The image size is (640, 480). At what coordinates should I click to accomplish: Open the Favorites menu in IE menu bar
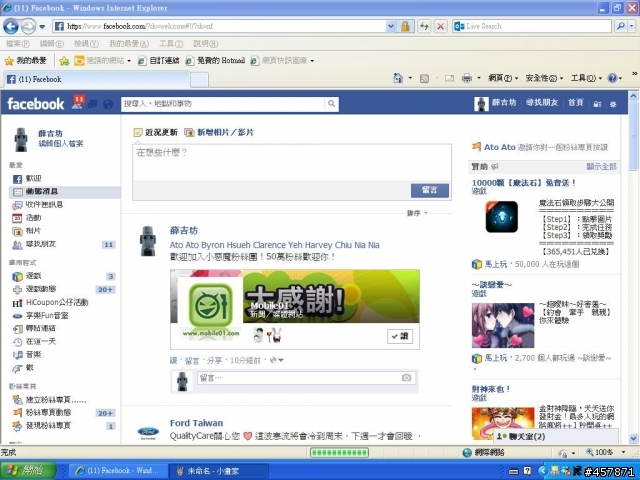[129, 44]
